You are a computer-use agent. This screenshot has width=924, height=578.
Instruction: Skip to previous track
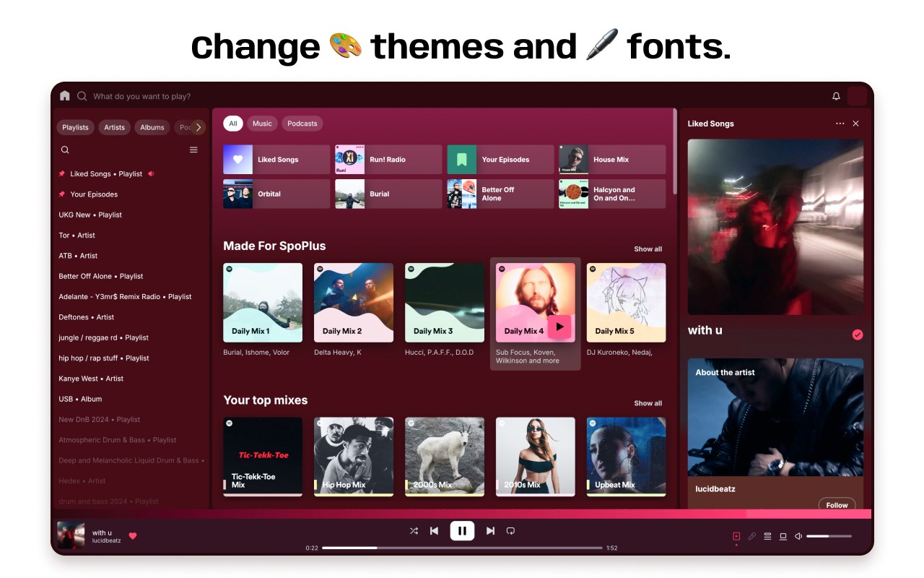point(434,531)
